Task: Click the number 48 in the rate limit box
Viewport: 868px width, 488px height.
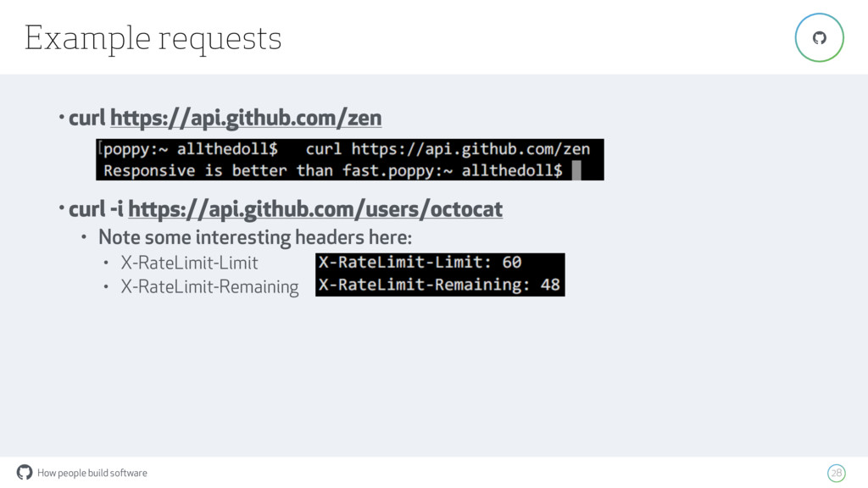Action: tap(550, 285)
